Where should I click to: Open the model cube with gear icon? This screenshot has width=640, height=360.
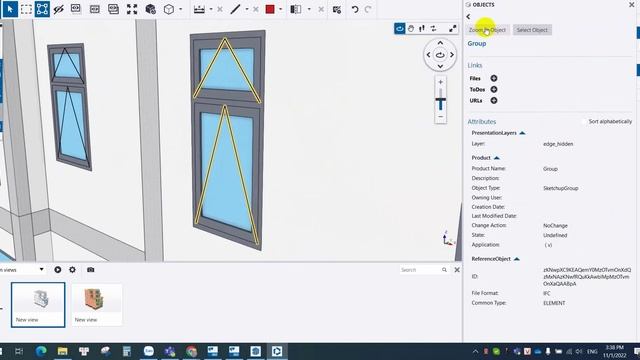(x=151, y=9)
